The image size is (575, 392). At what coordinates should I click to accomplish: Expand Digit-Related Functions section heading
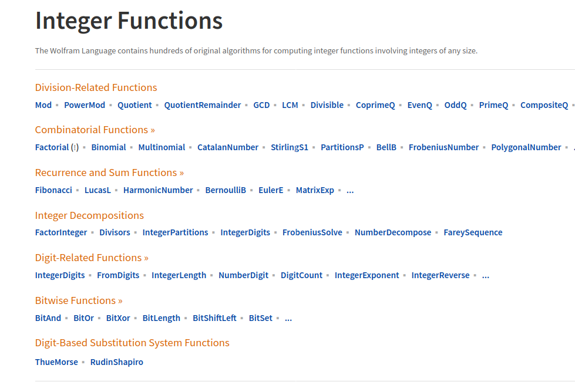(92, 258)
